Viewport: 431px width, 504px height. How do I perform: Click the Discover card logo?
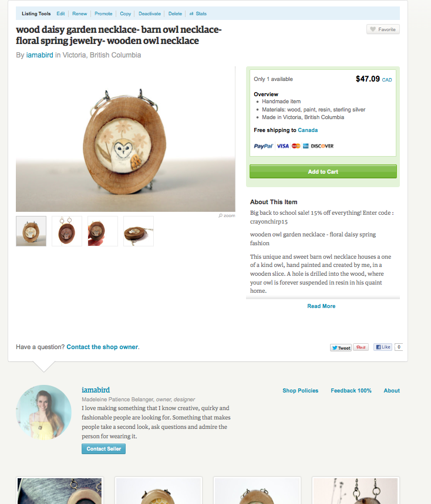pyautogui.click(x=322, y=146)
